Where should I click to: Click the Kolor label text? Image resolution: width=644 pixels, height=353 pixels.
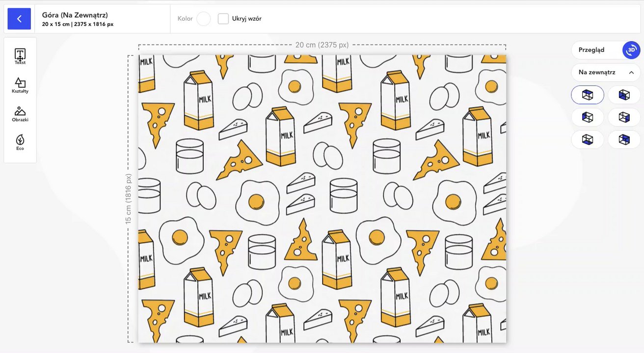[185, 19]
